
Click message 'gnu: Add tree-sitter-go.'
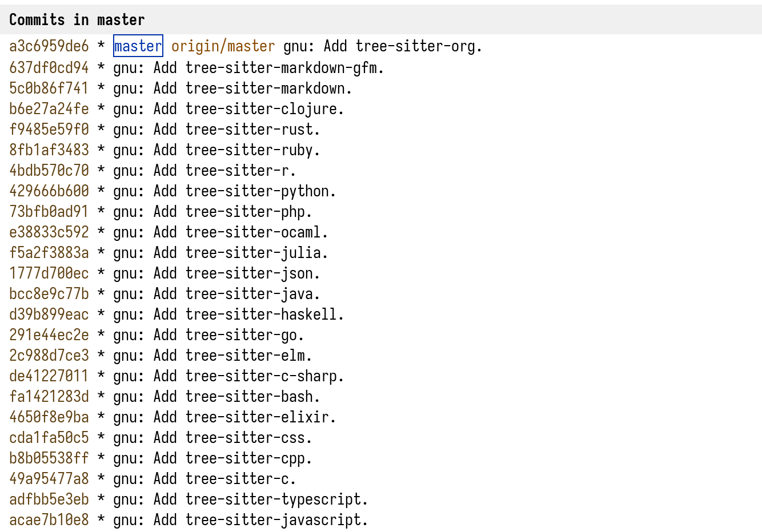tap(208, 335)
